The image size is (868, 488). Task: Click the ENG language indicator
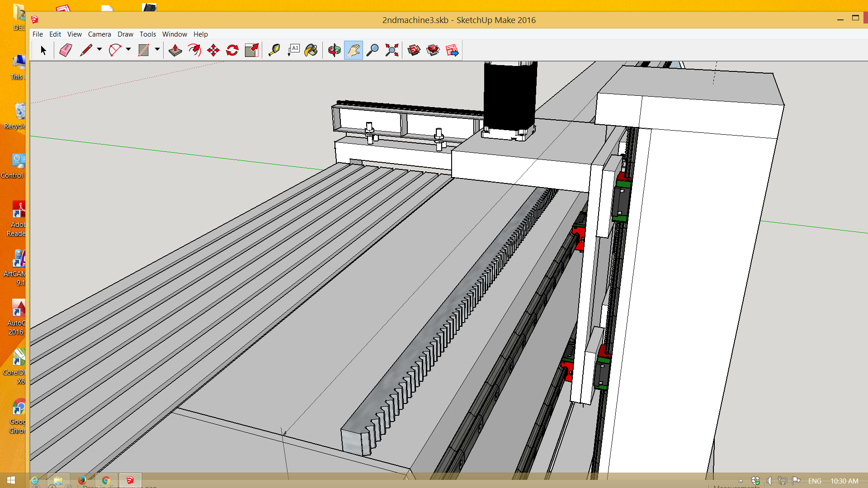(x=815, y=481)
